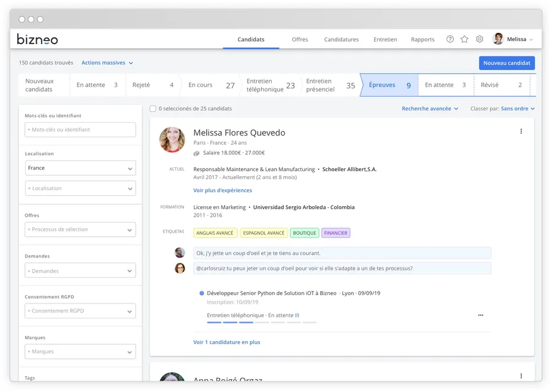Click the Bizneo logo
This screenshot has height=392, width=552.
37,39
